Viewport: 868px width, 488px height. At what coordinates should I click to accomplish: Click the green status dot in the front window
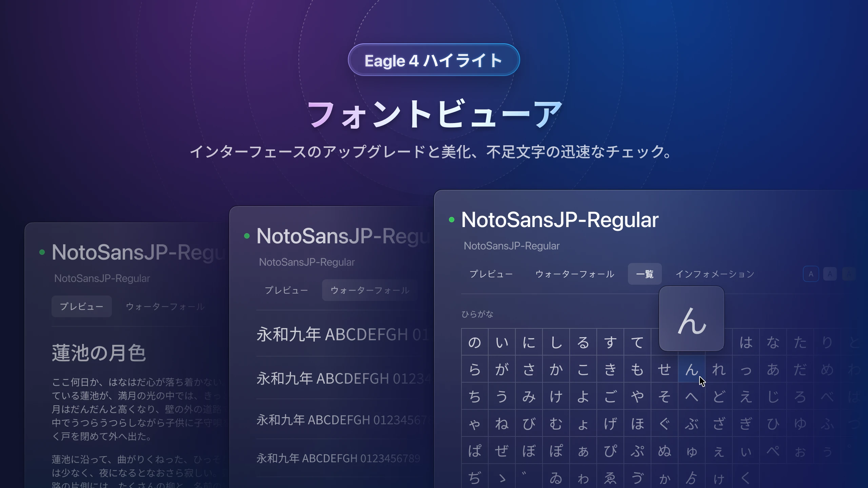click(451, 220)
